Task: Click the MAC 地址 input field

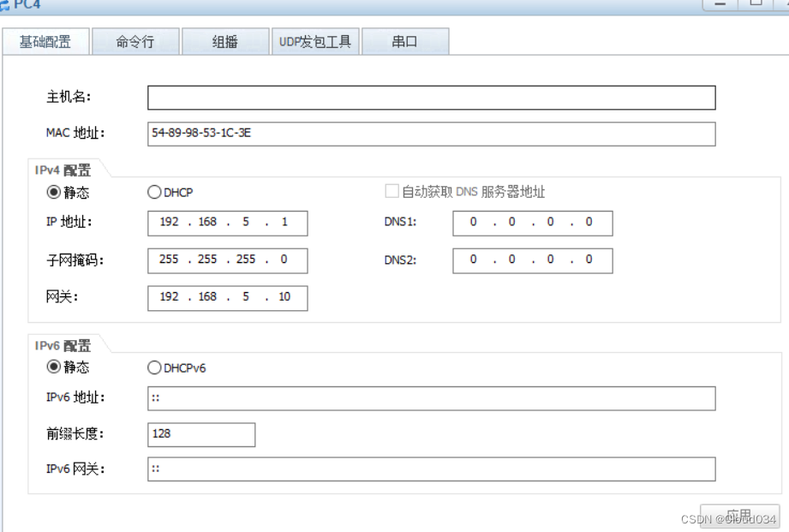Action: (431, 134)
